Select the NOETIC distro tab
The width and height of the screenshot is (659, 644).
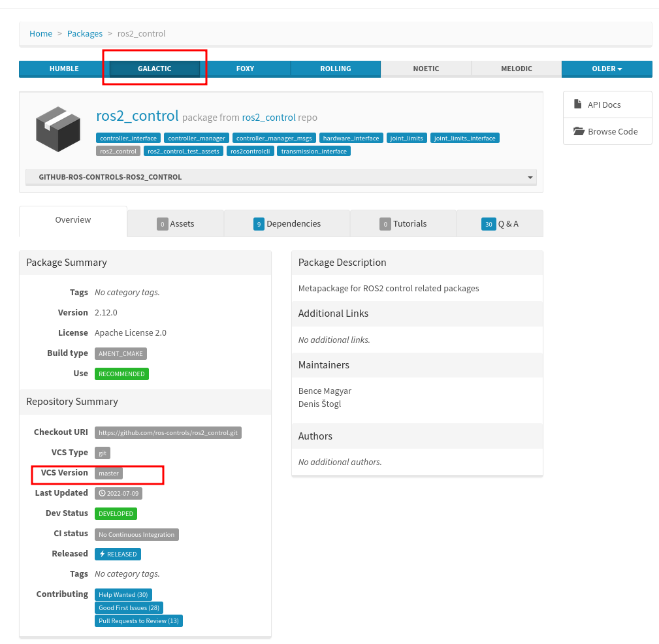[426, 69]
